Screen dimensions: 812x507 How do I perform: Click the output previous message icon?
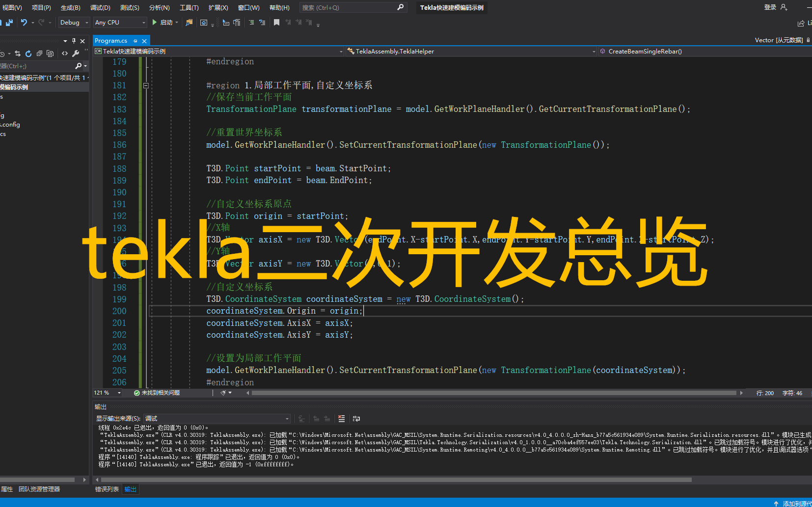point(316,419)
